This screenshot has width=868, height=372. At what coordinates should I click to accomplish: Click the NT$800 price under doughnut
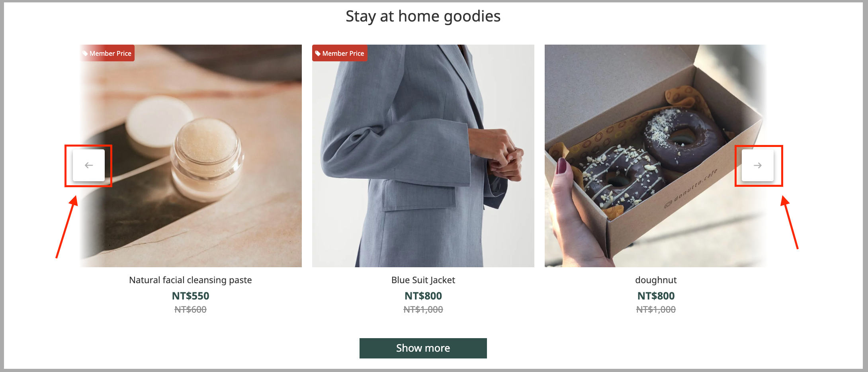click(x=656, y=296)
